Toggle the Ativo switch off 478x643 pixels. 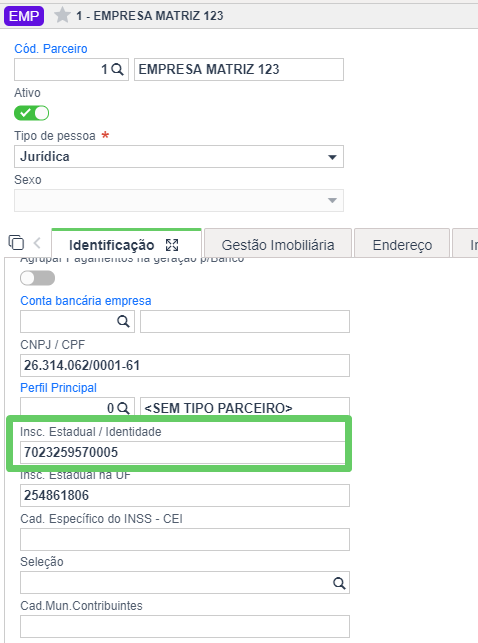(x=32, y=113)
